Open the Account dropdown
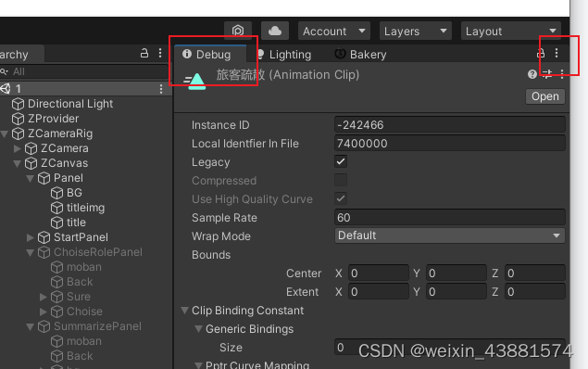 [333, 31]
